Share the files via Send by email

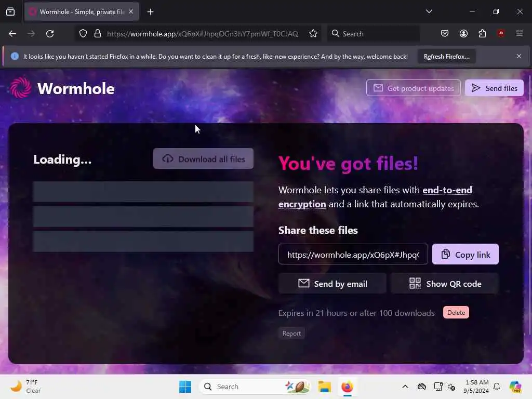click(x=332, y=284)
